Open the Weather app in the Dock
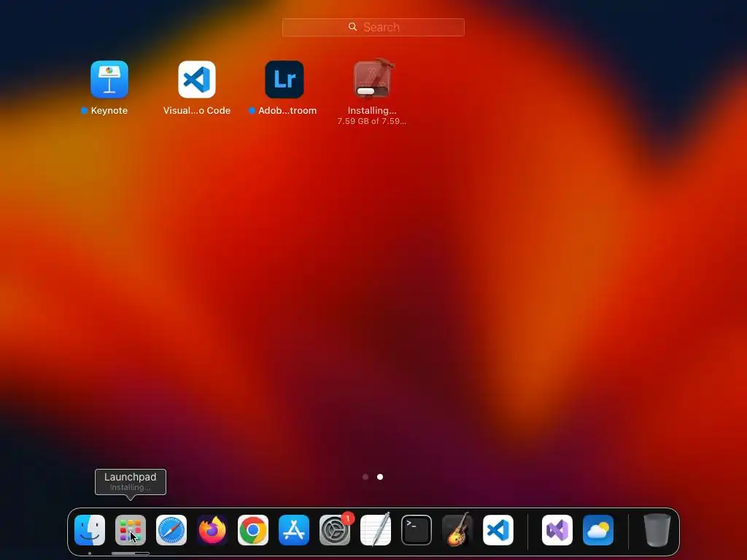The width and height of the screenshot is (747, 560). 598,530
